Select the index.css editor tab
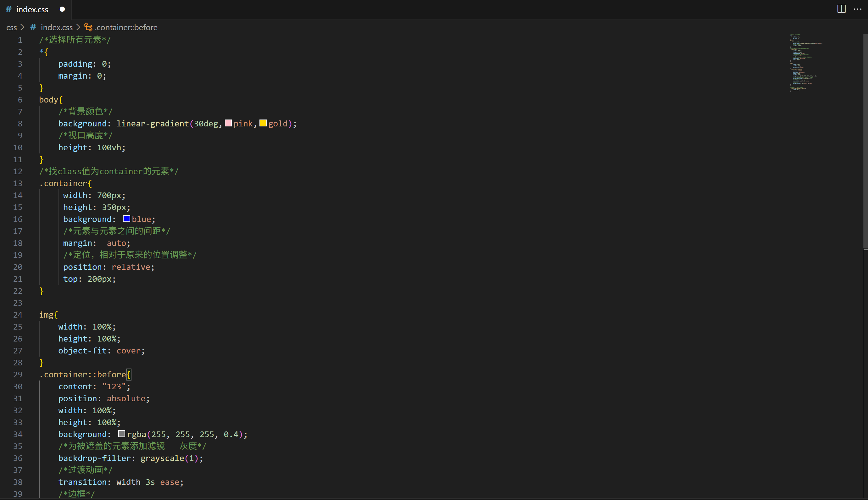Image resolution: width=868 pixels, height=500 pixels. pyautogui.click(x=32, y=10)
